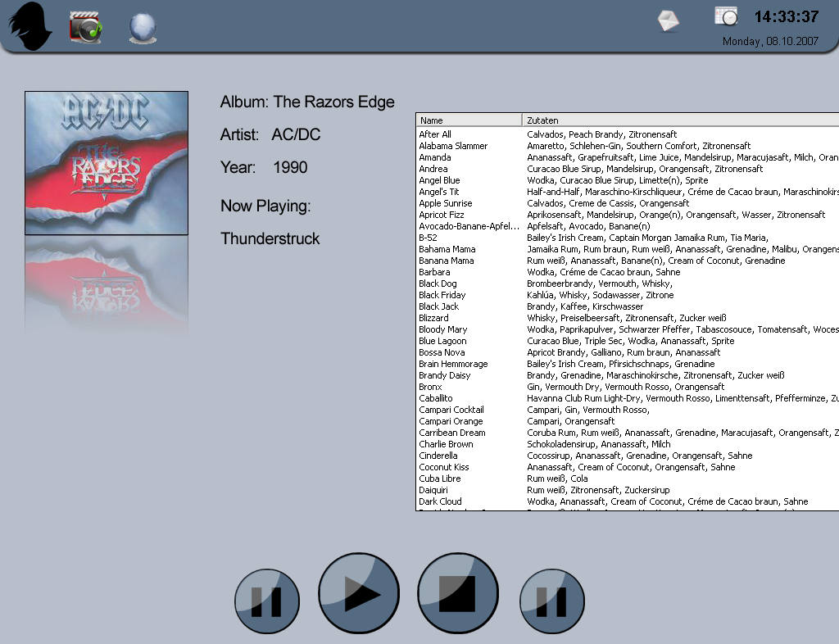The width and height of the screenshot is (839, 644).
Task: Select the Bahama Mama row
Action: (x=628, y=249)
